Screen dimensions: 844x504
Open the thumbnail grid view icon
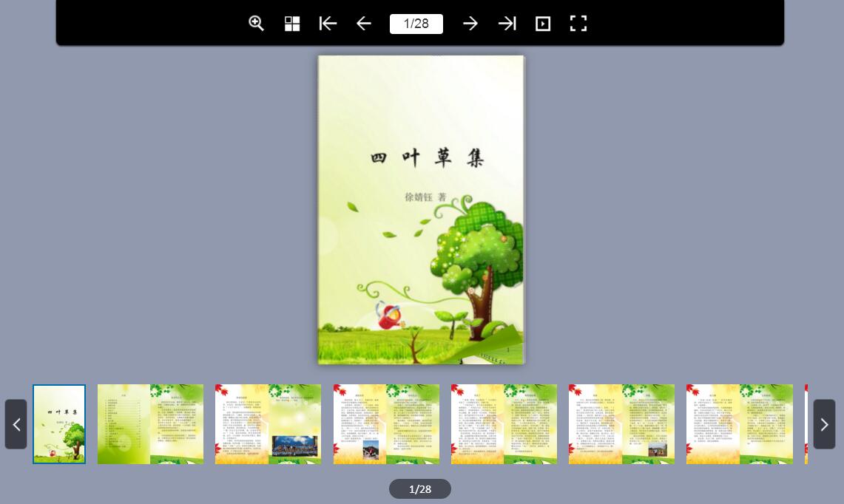point(292,23)
